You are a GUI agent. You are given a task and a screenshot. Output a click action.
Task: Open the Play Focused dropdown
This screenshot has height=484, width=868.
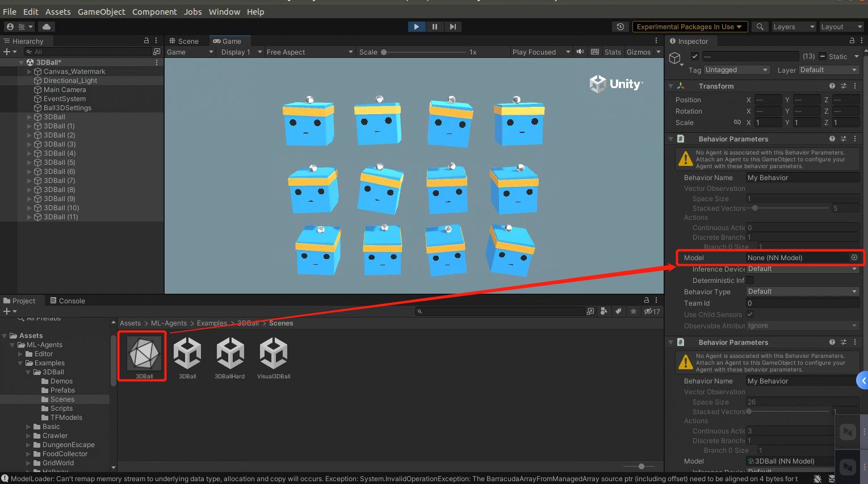pos(541,52)
